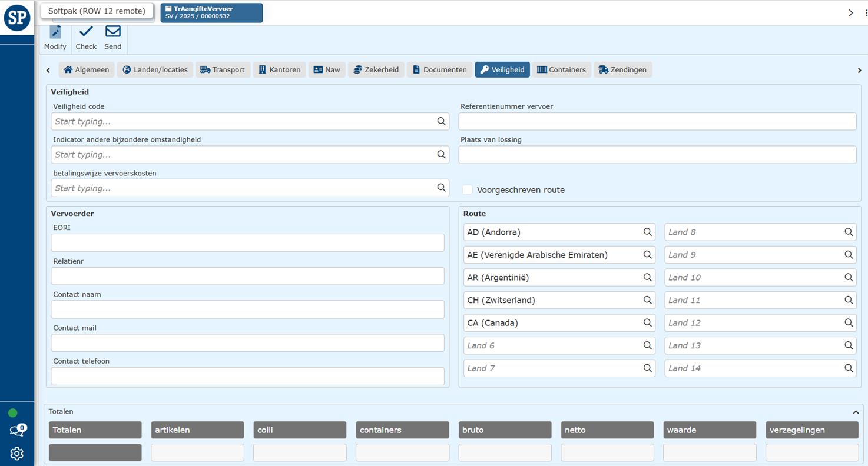Image resolution: width=868 pixels, height=466 pixels.
Task: Click the Send envelope icon
Action: (112, 32)
